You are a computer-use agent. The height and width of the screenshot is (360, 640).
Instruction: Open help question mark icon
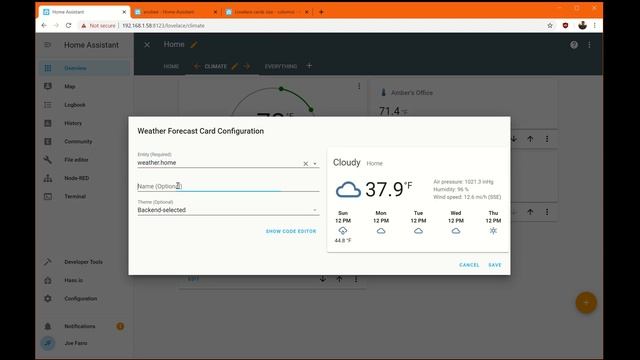pos(574,45)
